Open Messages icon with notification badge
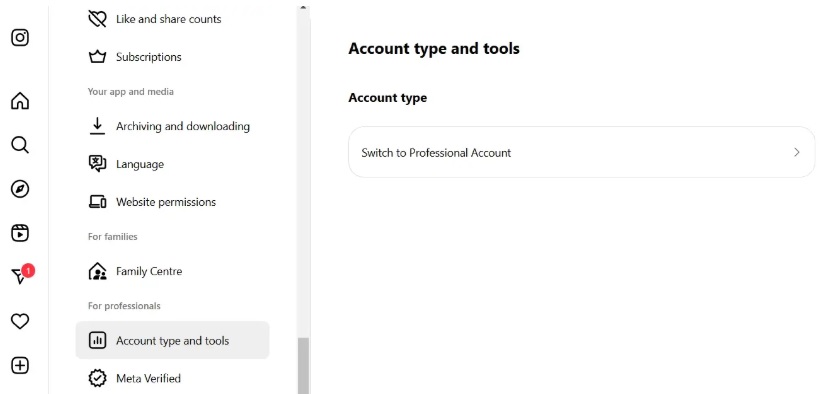The width and height of the screenshot is (820, 394). (22, 275)
